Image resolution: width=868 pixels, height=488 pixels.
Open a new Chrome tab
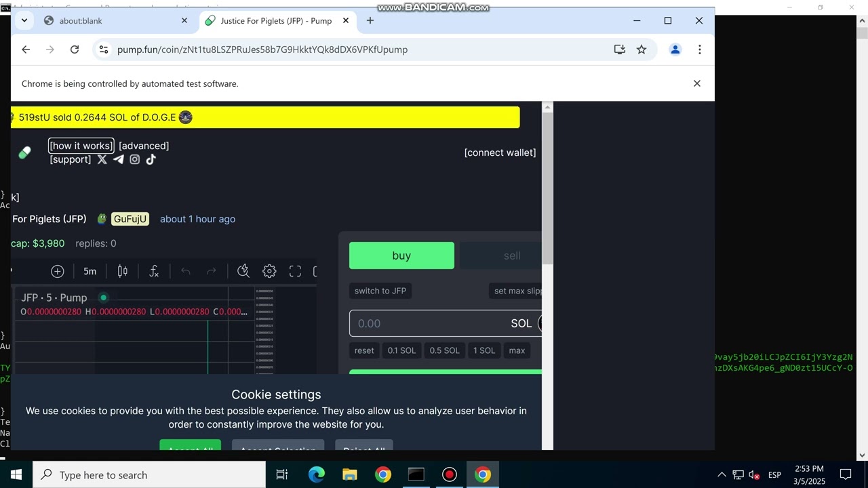click(370, 21)
